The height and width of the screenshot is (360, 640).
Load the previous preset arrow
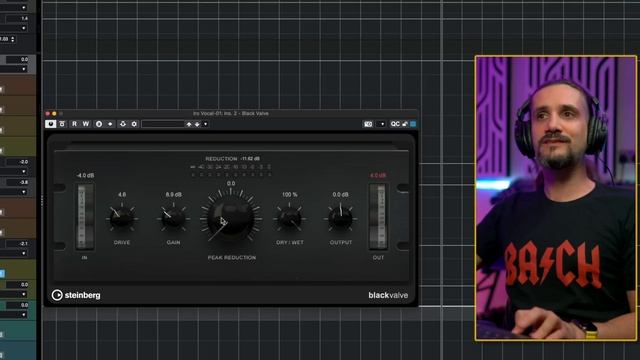(x=189, y=124)
